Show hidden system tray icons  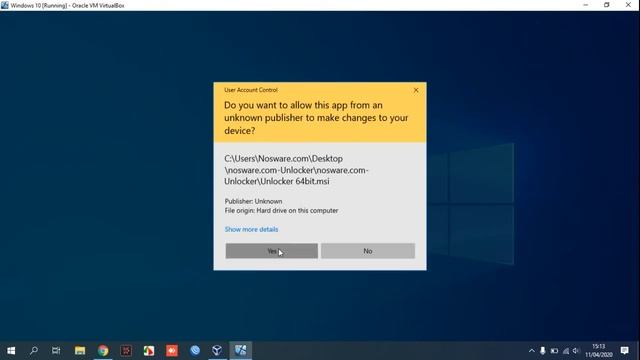531,351
